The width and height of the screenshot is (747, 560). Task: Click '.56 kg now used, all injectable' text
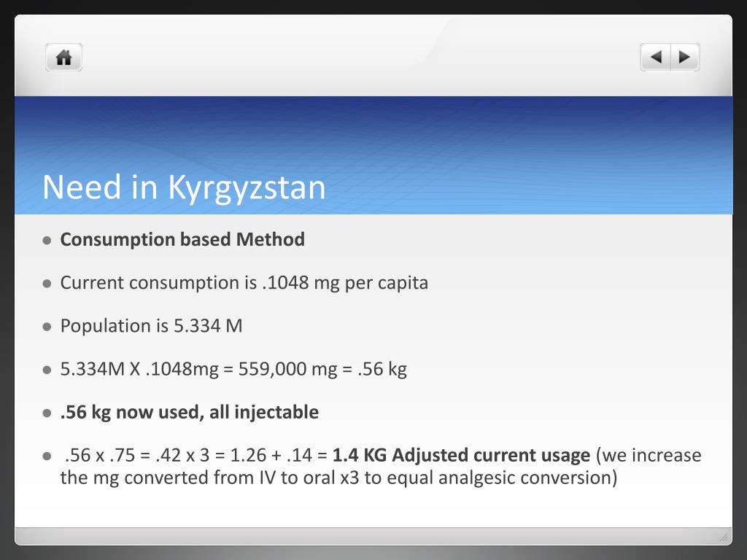(189, 413)
